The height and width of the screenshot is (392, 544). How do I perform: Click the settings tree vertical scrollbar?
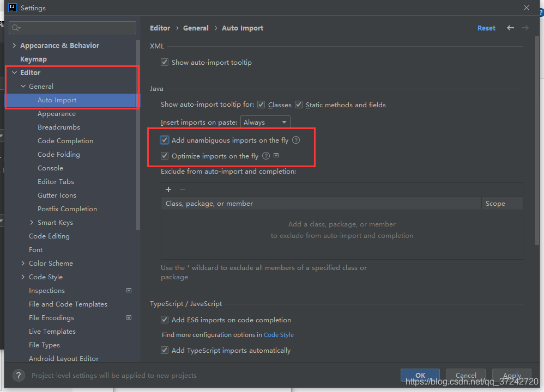(138, 135)
